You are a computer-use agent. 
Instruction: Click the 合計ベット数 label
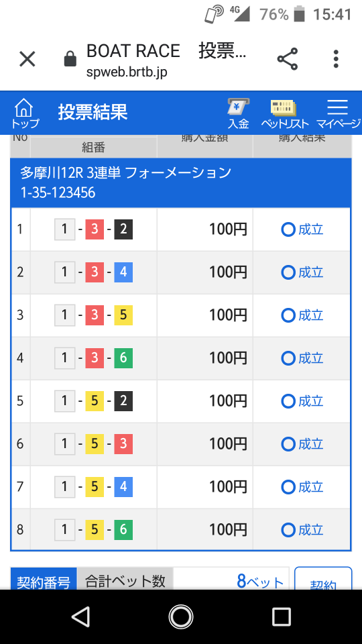[125, 579]
